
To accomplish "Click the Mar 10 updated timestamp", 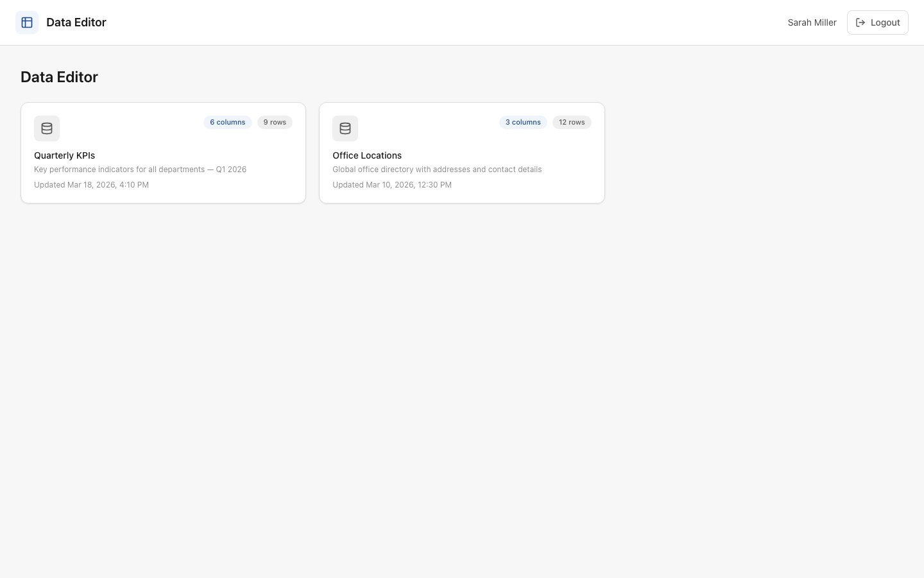I will coord(392,184).
